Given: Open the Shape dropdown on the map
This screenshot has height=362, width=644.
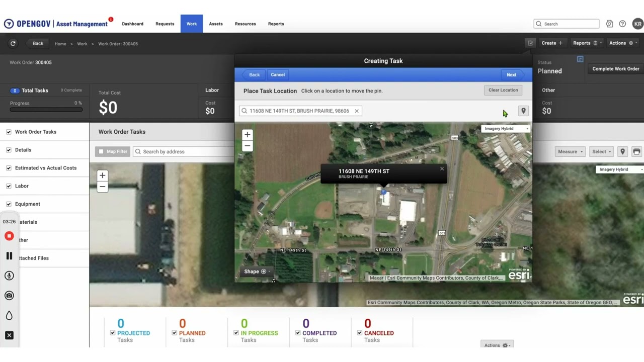Looking at the screenshot, I should point(257,271).
